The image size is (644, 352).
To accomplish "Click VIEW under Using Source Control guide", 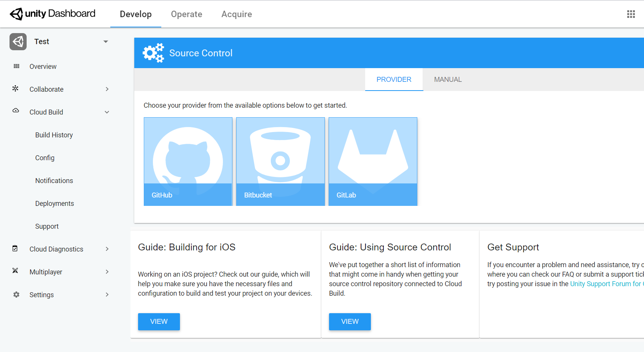I will pos(350,322).
